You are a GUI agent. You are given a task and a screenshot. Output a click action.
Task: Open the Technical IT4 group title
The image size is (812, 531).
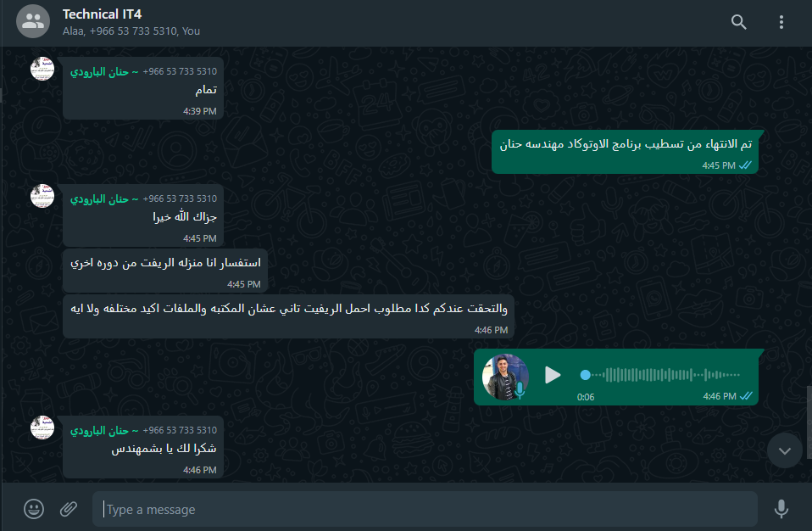tap(102, 14)
